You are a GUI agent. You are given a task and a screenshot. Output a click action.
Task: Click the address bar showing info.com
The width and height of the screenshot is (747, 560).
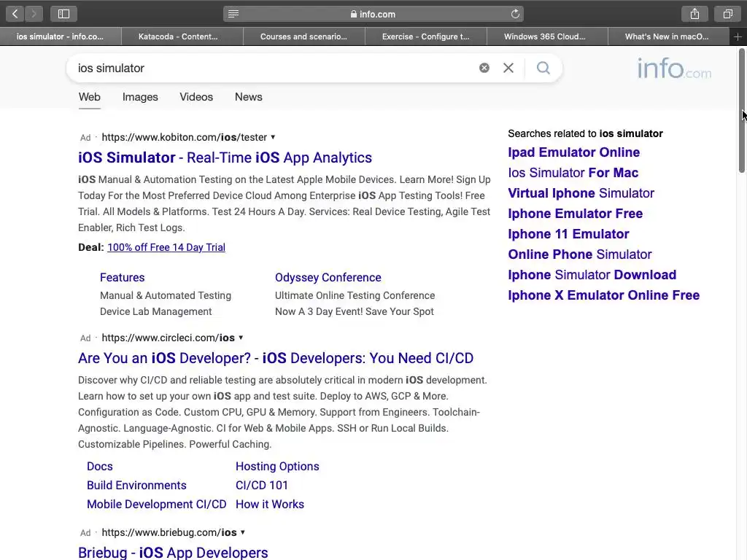point(373,14)
